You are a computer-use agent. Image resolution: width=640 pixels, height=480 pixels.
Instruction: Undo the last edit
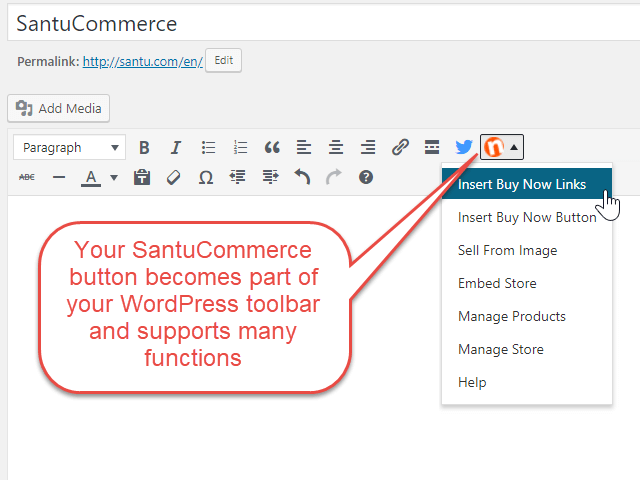pos(302,177)
